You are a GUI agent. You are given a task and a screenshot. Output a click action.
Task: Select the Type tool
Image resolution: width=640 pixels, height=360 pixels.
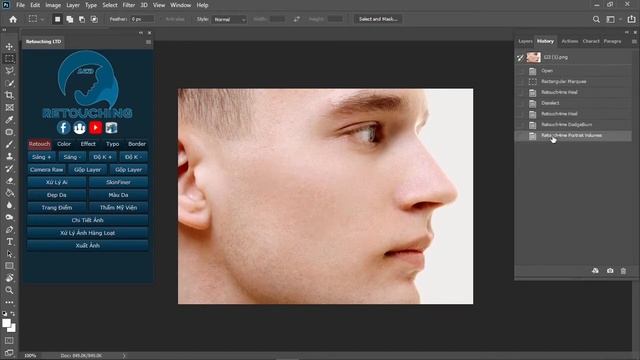[x=9, y=242]
